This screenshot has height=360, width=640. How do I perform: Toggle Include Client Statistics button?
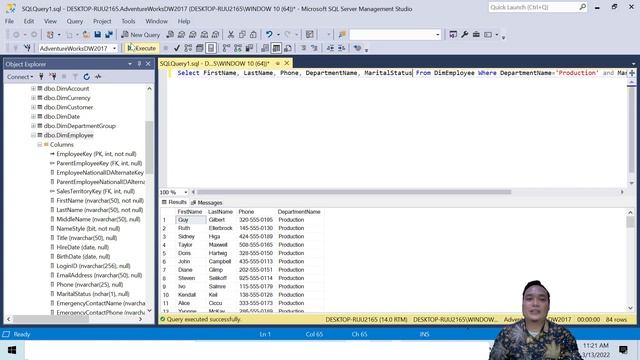click(249, 48)
